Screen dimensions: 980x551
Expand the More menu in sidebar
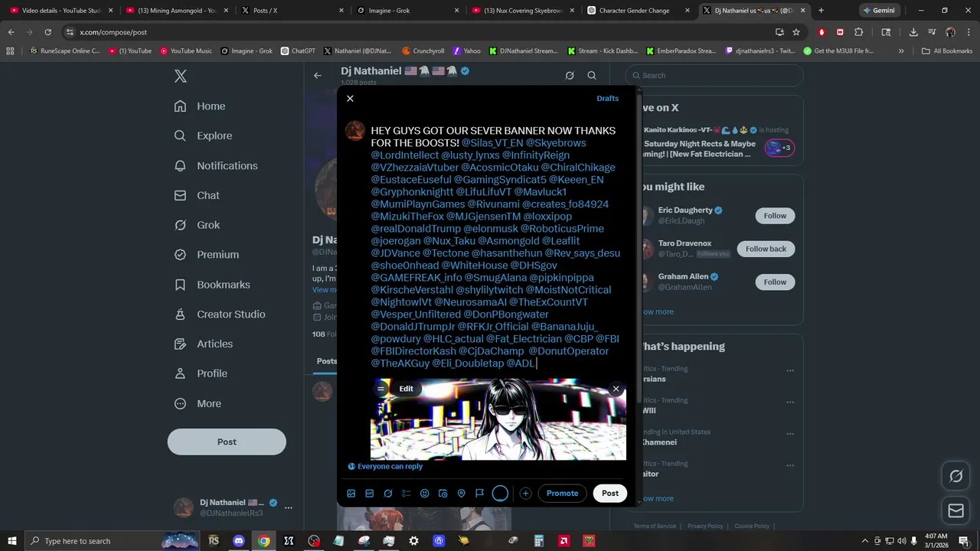pyautogui.click(x=198, y=403)
